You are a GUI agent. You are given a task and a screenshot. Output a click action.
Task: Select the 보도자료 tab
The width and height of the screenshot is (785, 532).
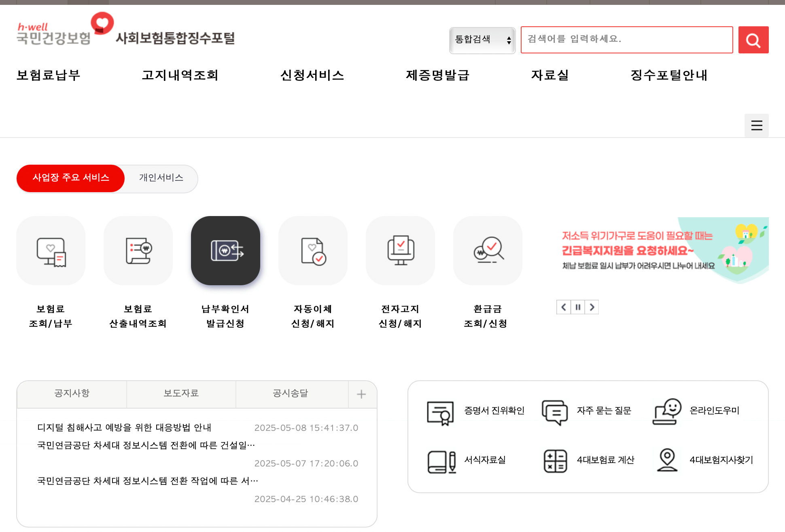(181, 393)
